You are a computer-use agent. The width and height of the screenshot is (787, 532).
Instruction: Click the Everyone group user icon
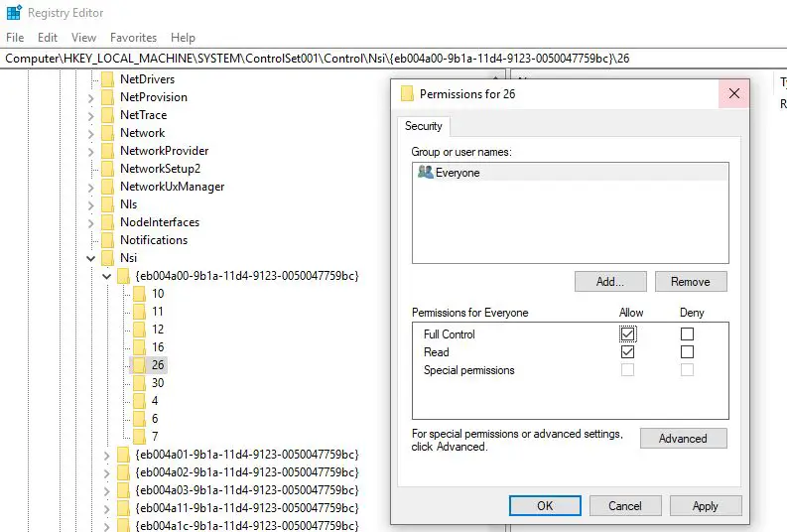pos(425,173)
